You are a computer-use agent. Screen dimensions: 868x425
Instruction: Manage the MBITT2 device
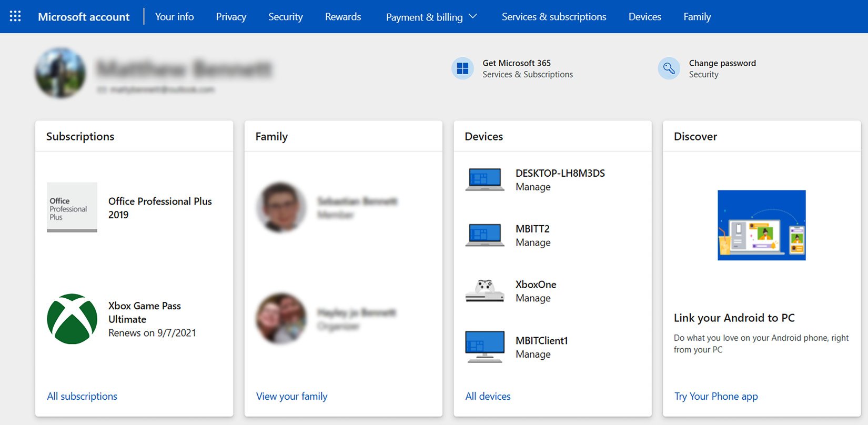pos(533,243)
